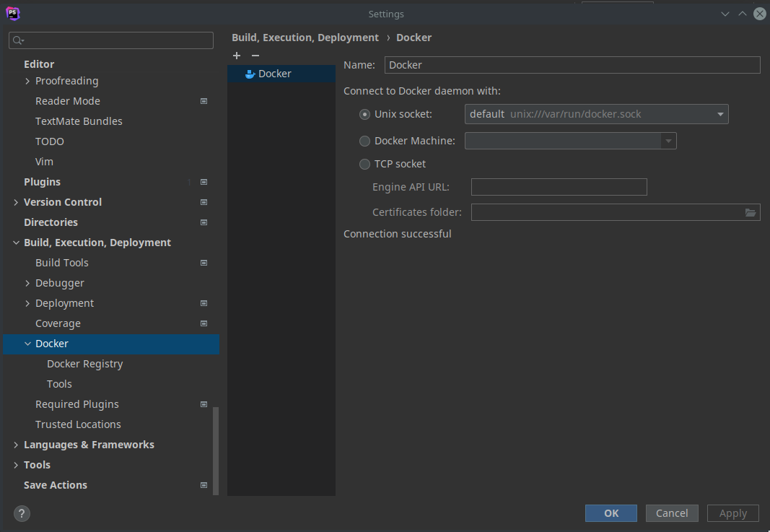
Task: Expand the Proofreading tree node
Action: point(27,81)
